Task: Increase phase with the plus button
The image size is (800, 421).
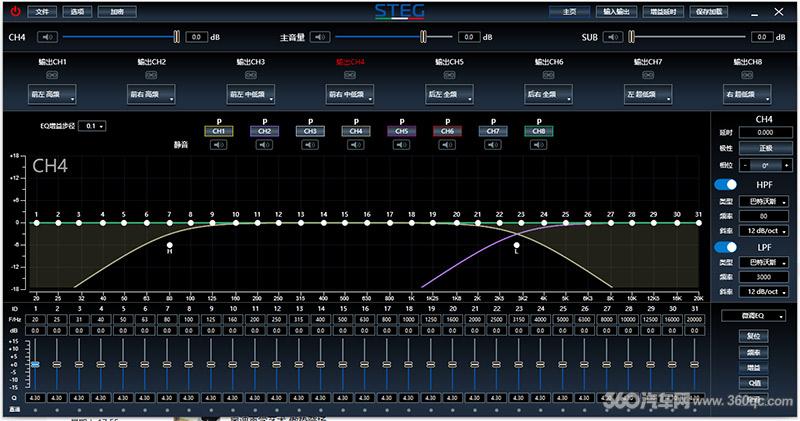Action: 786,165
